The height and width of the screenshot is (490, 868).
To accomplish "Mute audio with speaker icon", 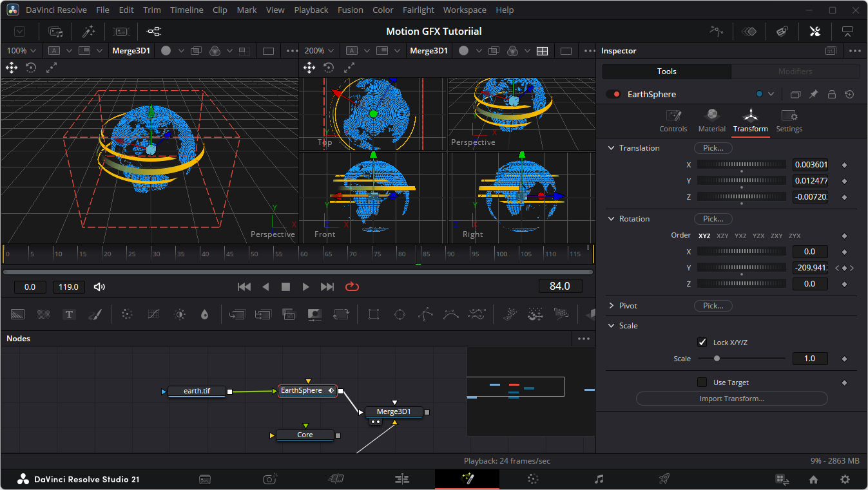I will [x=99, y=287].
